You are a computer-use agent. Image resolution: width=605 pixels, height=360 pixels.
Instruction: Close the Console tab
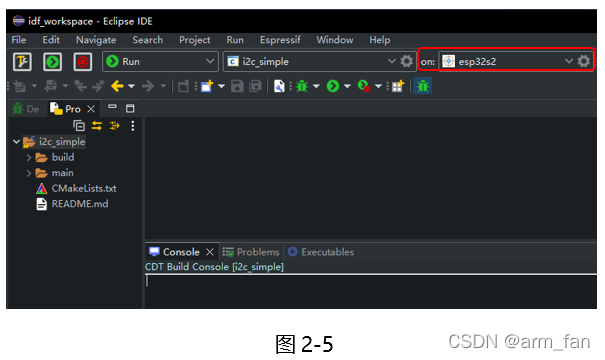coord(210,252)
